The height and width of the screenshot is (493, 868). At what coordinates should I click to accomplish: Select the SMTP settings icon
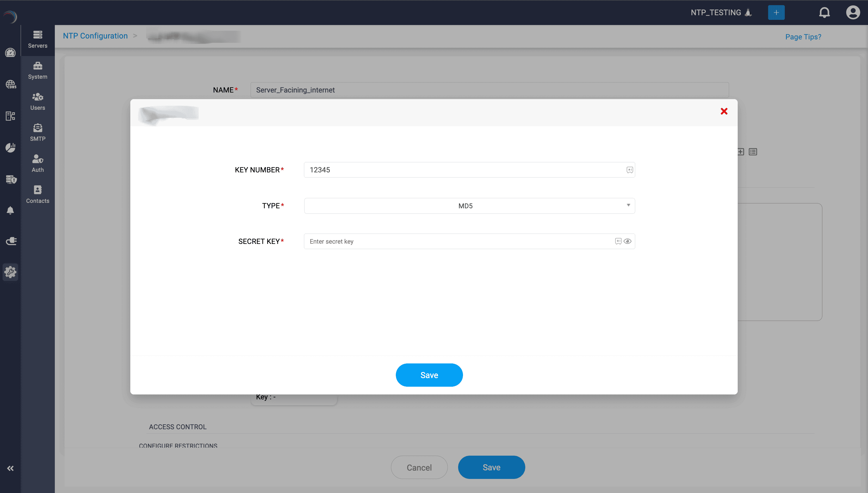click(38, 132)
